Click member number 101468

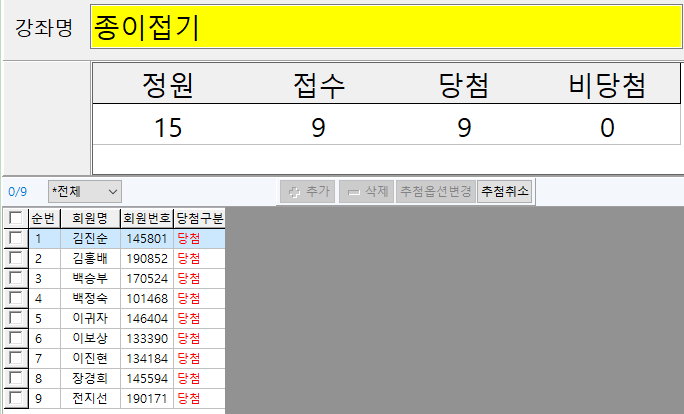[x=147, y=298]
